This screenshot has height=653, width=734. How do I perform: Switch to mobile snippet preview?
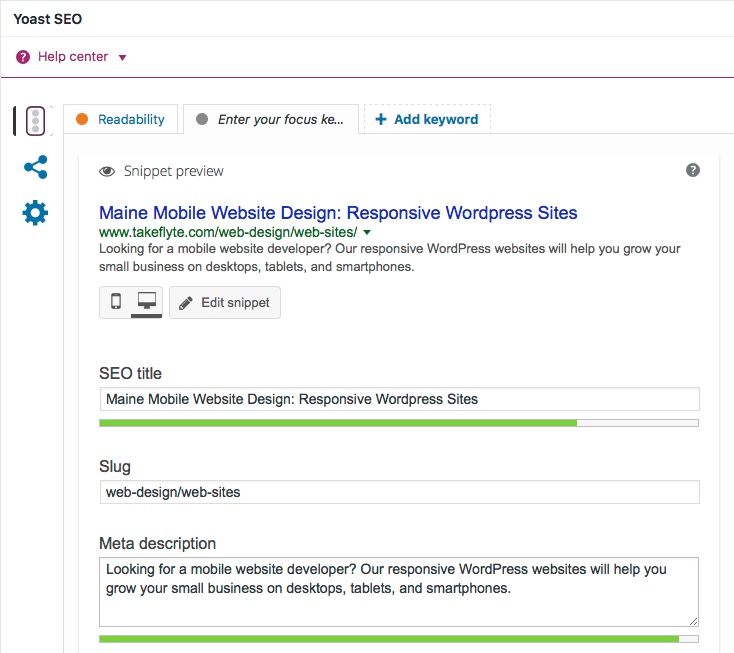tap(116, 301)
